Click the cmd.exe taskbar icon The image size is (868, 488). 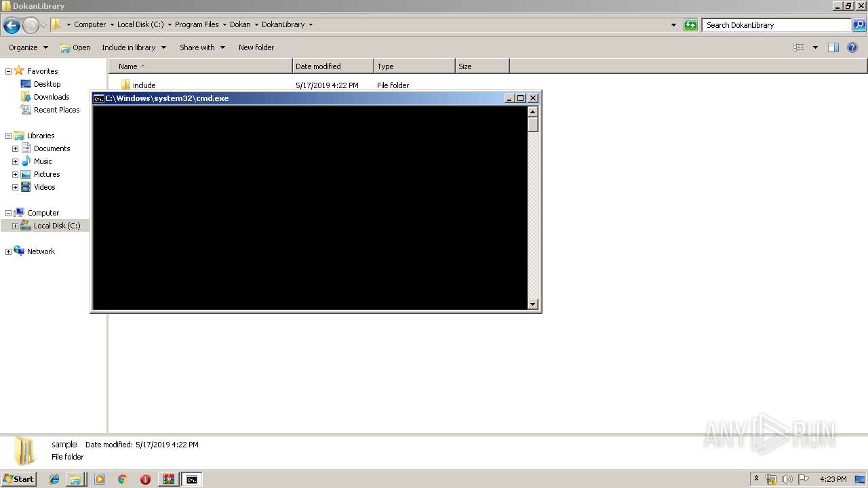point(192,479)
